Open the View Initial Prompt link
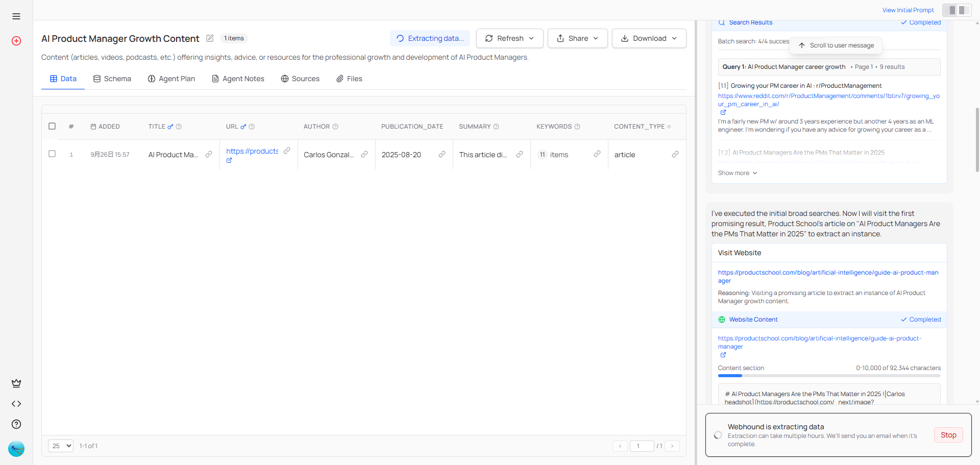The image size is (980, 465). point(908,10)
